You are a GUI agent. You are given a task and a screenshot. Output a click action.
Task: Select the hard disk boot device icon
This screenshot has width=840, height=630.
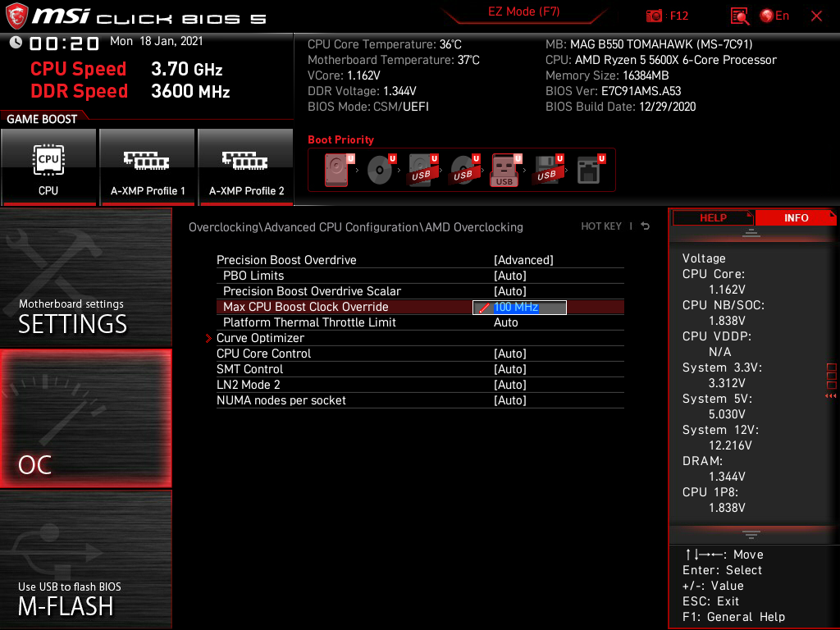[338, 170]
